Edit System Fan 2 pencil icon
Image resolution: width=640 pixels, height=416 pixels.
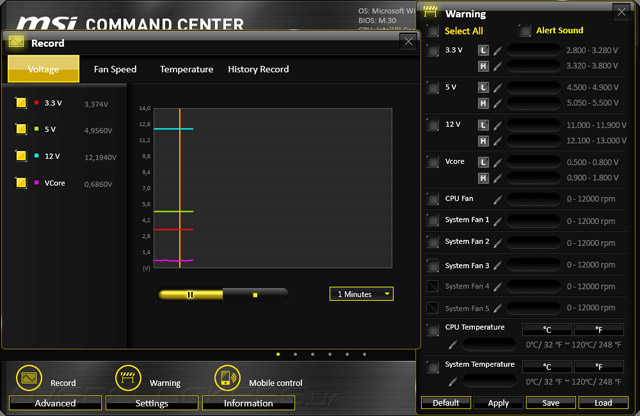point(498,243)
